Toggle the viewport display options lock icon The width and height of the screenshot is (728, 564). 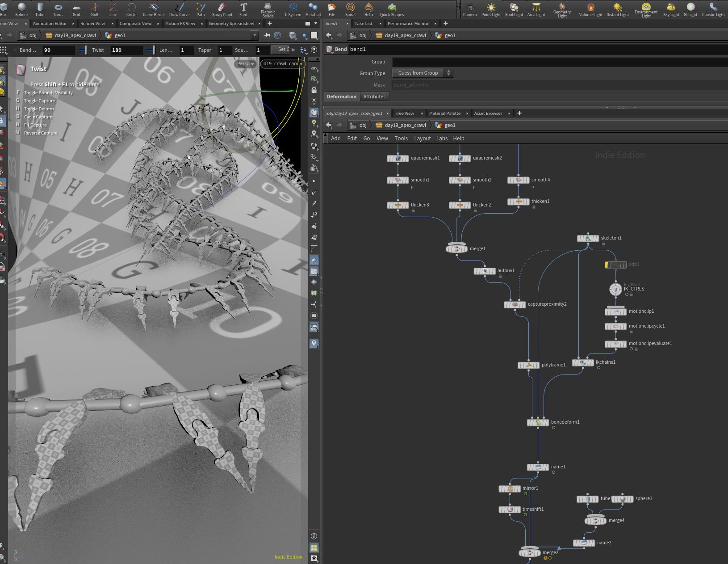(314, 90)
